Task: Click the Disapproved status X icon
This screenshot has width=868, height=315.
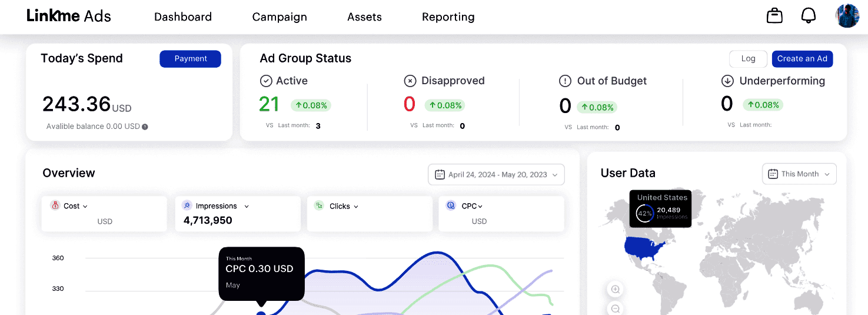Action: click(x=410, y=81)
